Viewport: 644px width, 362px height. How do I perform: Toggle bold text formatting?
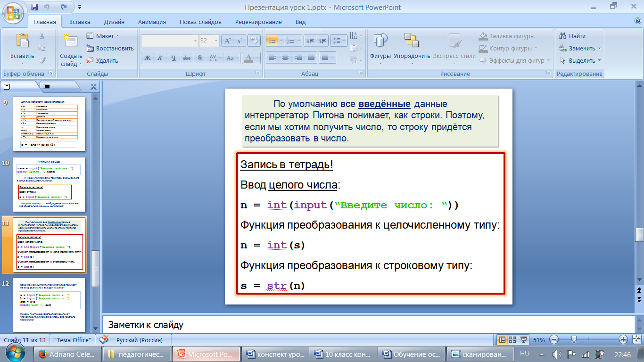tap(147, 58)
